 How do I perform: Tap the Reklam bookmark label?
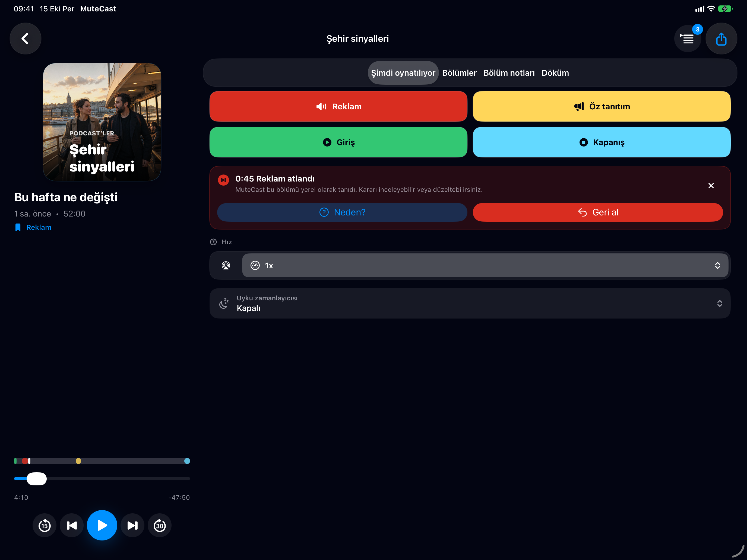(33, 228)
